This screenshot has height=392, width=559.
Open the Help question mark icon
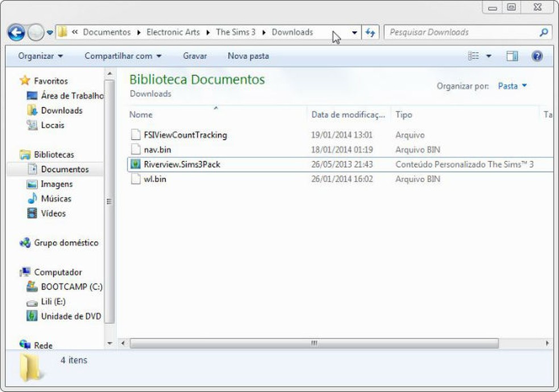(x=537, y=56)
